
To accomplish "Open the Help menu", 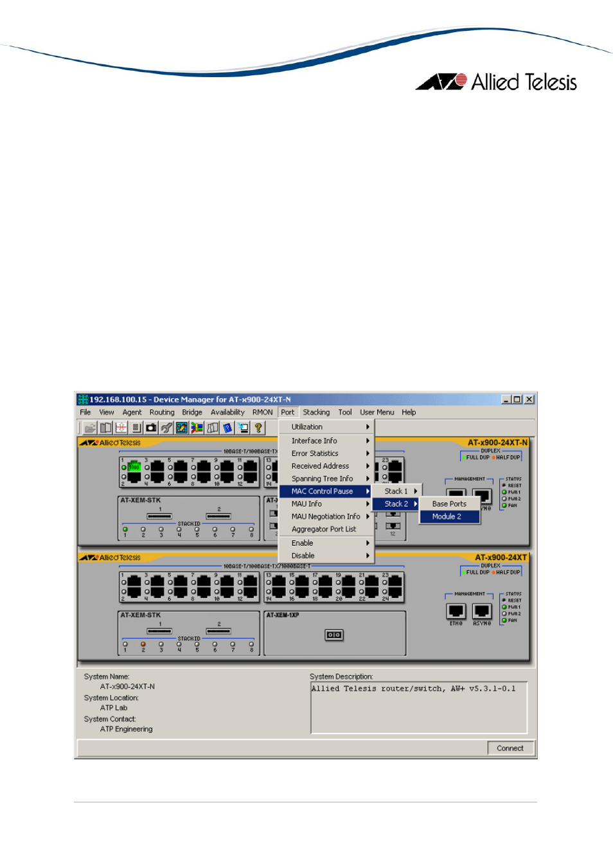I will [409, 412].
